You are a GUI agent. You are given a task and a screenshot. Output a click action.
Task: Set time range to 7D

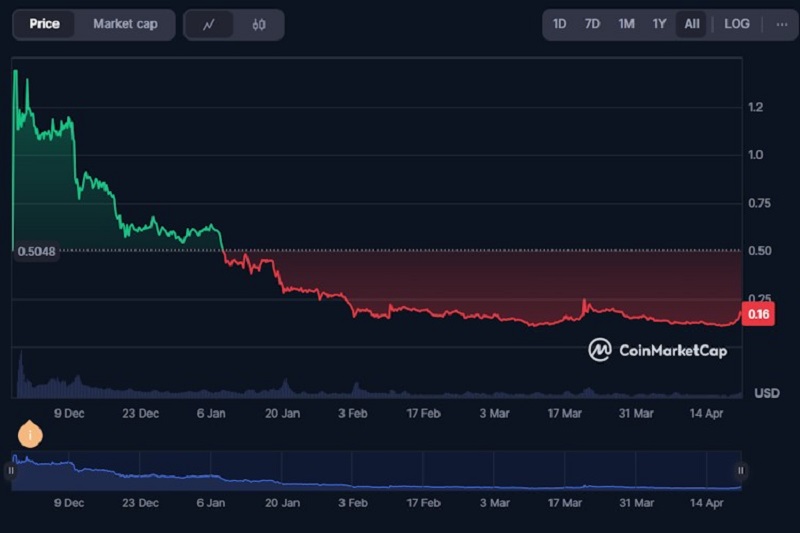click(x=592, y=24)
